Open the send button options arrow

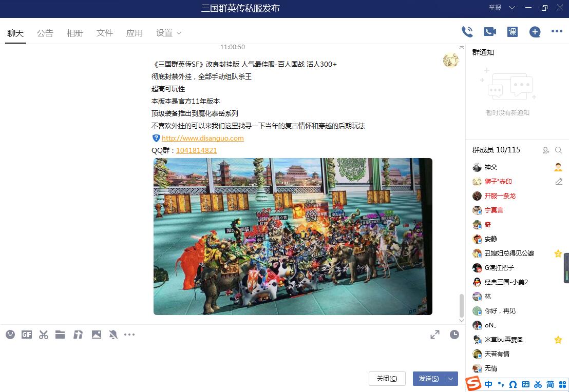451,379
